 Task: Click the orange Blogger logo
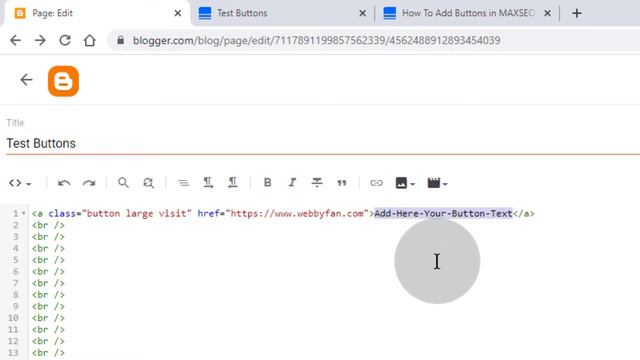coord(63,81)
